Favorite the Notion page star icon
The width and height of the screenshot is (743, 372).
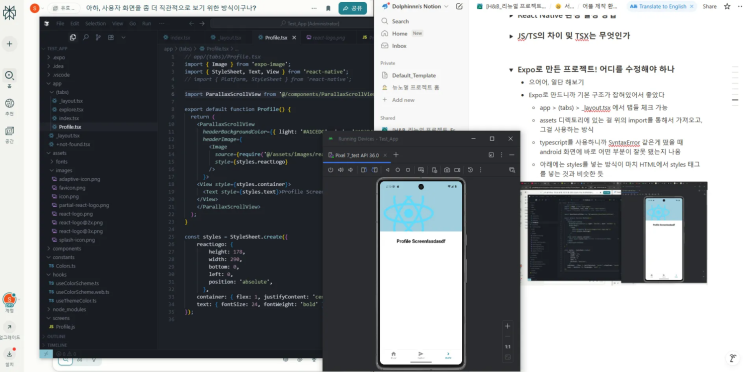pos(727,7)
